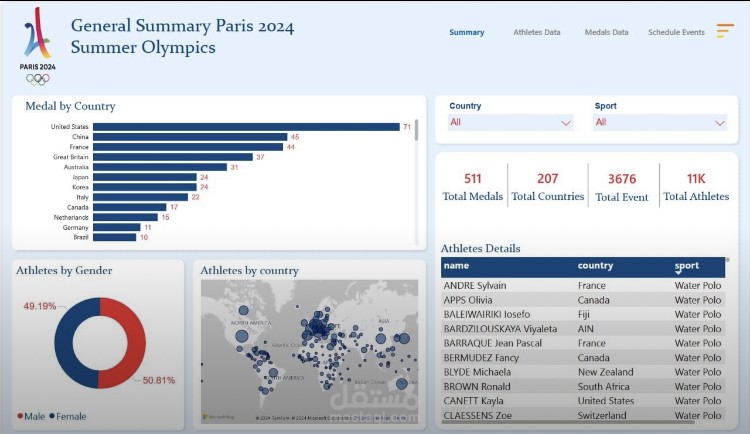Screen dimensions: 750x434
Task: Sort table by name column header
Action: pos(456,266)
